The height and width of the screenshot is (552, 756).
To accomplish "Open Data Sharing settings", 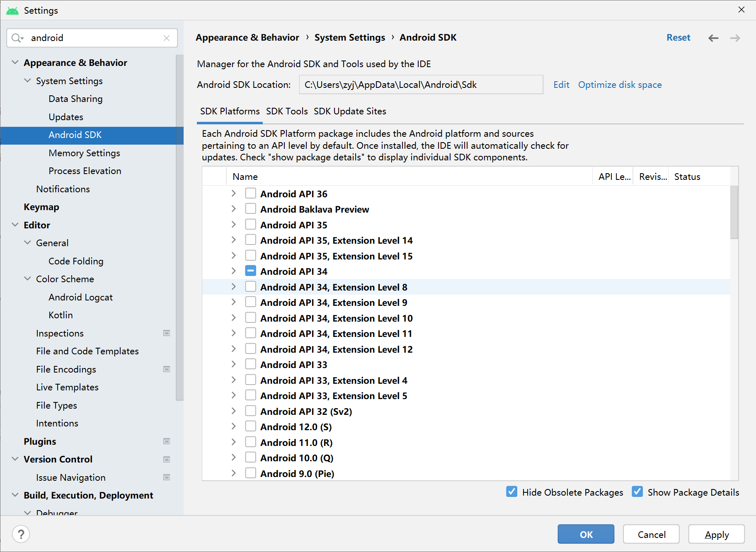I will click(x=75, y=99).
